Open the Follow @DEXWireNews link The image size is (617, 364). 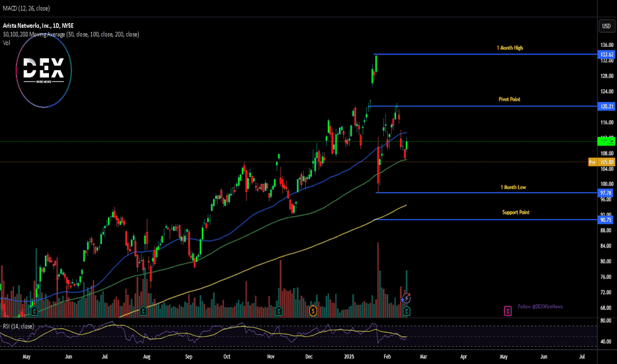540,306
